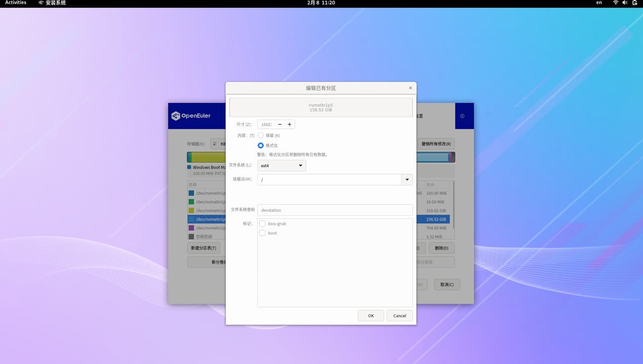Click the minus button to decrease partition size

280,124
